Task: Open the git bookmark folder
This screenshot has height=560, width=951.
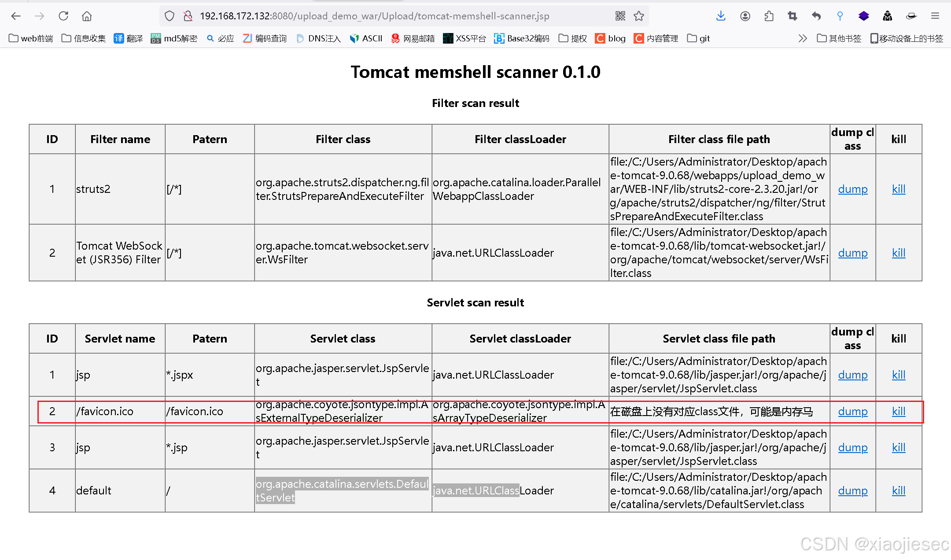Action: 699,38
